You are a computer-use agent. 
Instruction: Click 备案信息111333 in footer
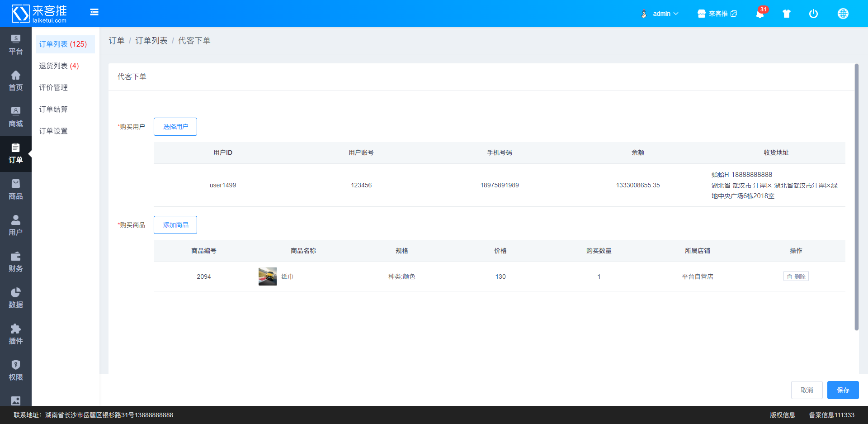tap(832, 415)
